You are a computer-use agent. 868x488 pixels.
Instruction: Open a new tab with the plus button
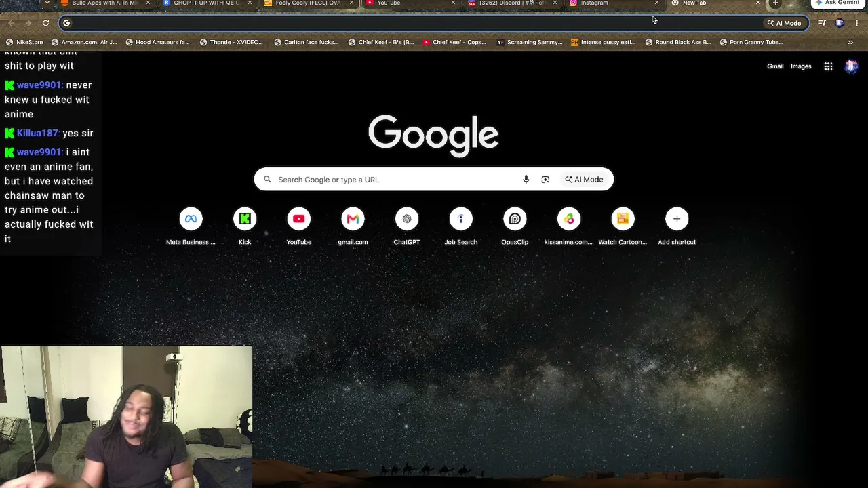pos(776,3)
